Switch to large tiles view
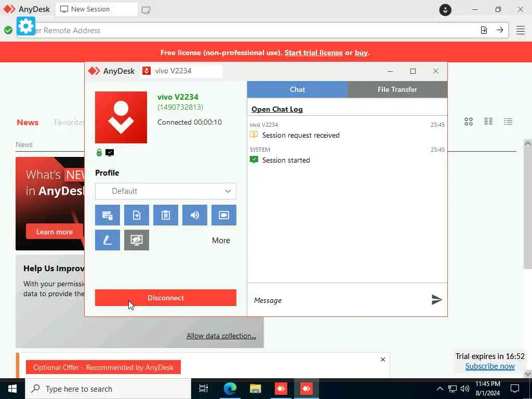 click(469, 122)
